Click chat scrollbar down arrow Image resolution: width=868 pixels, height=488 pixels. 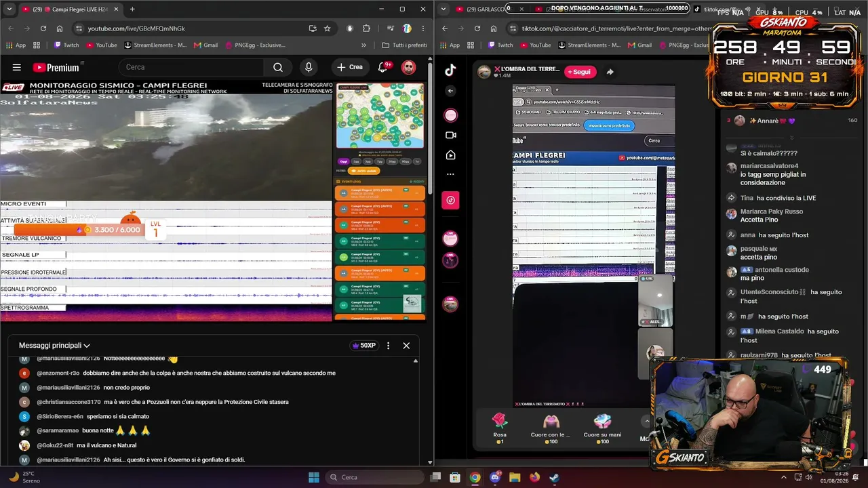tap(430, 462)
